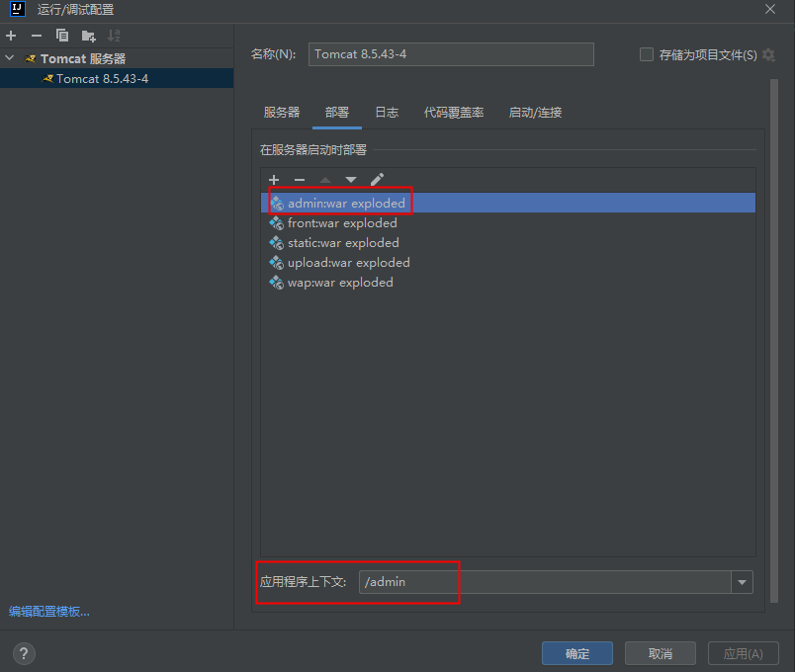Click the Tomcat icon beside Tomcat 服务器

coord(31,58)
